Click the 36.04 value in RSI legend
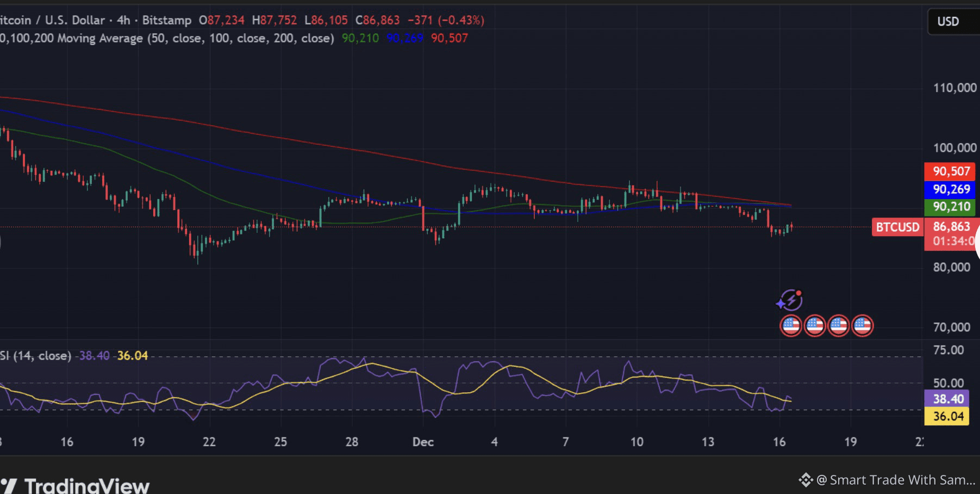The height and width of the screenshot is (494, 980). [133, 356]
